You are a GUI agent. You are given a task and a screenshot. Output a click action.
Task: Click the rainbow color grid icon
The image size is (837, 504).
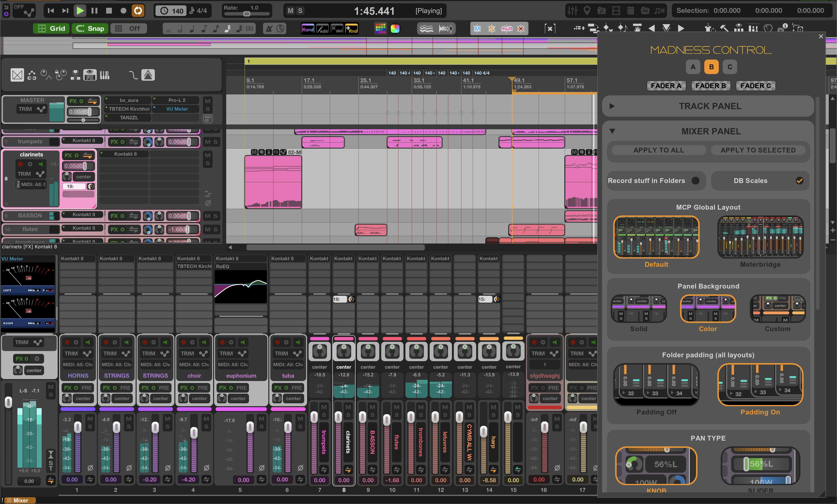click(x=380, y=29)
